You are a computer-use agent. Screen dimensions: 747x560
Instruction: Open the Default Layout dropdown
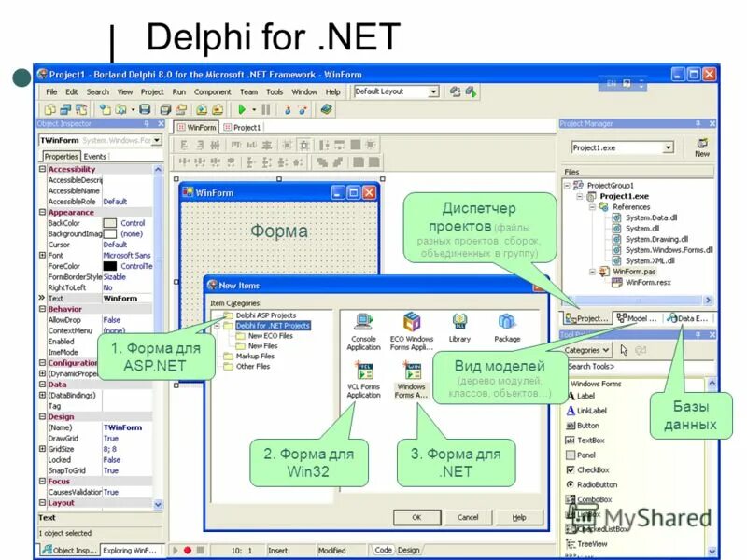pos(433,91)
